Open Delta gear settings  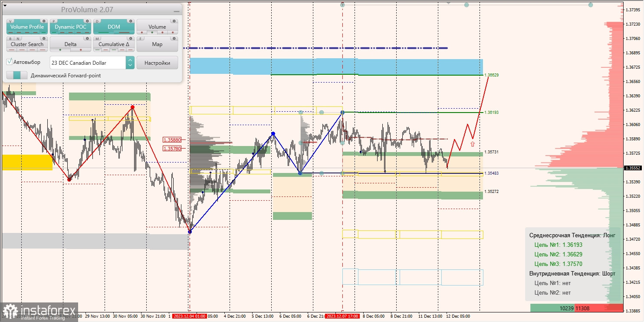pyautogui.click(x=87, y=38)
